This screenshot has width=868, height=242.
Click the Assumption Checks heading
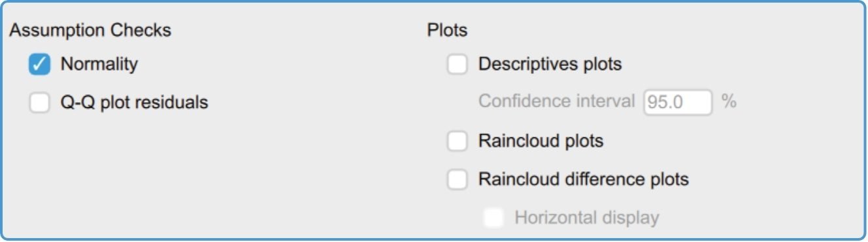pyautogui.click(x=90, y=30)
